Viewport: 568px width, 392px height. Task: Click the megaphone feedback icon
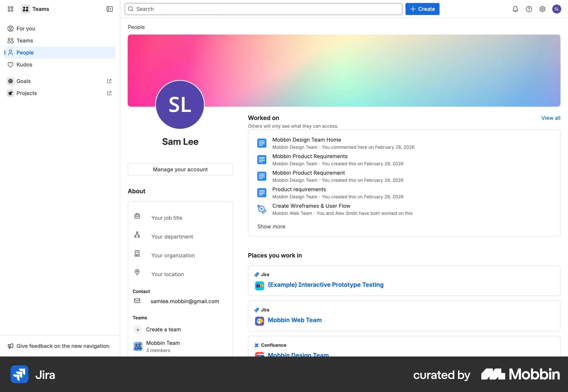click(11, 346)
